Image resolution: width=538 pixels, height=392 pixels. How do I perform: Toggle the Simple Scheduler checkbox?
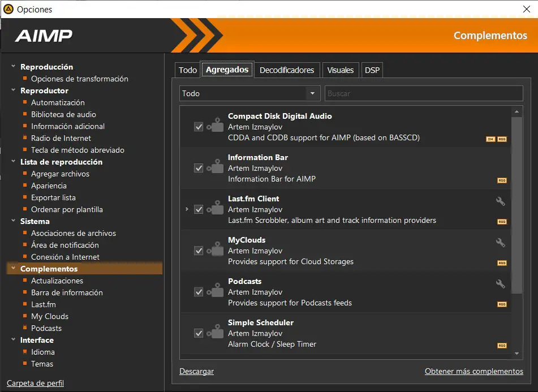(x=199, y=333)
